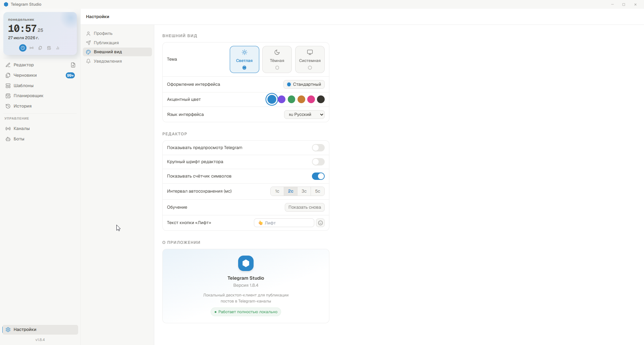Click the scheduler calendar icon in the widget
Screen dimensions: 644x345
coord(49,48)
